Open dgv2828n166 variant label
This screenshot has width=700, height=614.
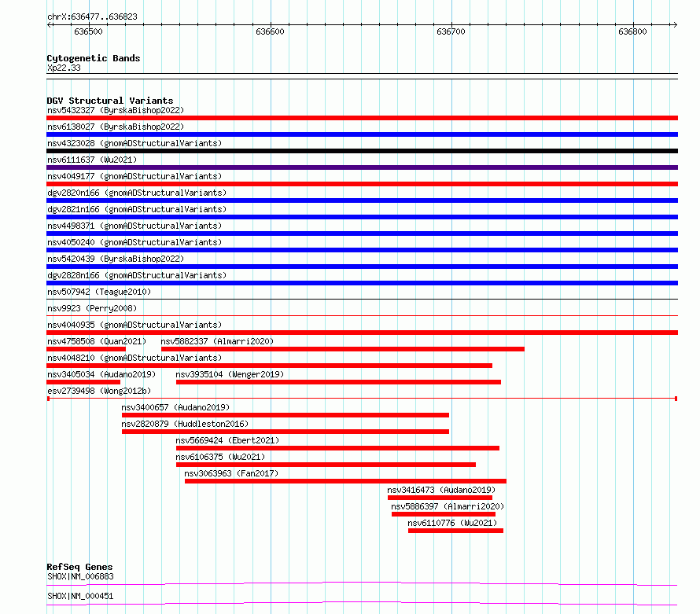tap(137, 275)
